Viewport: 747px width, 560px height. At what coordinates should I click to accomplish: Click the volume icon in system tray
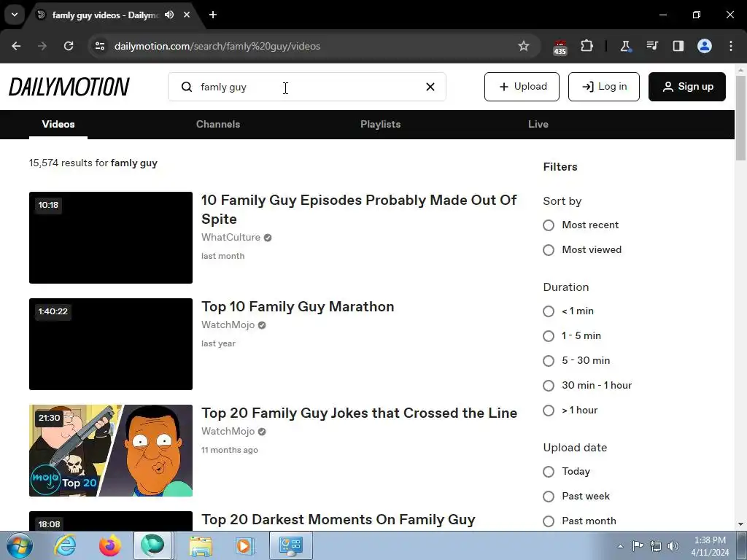coord(673,546)
